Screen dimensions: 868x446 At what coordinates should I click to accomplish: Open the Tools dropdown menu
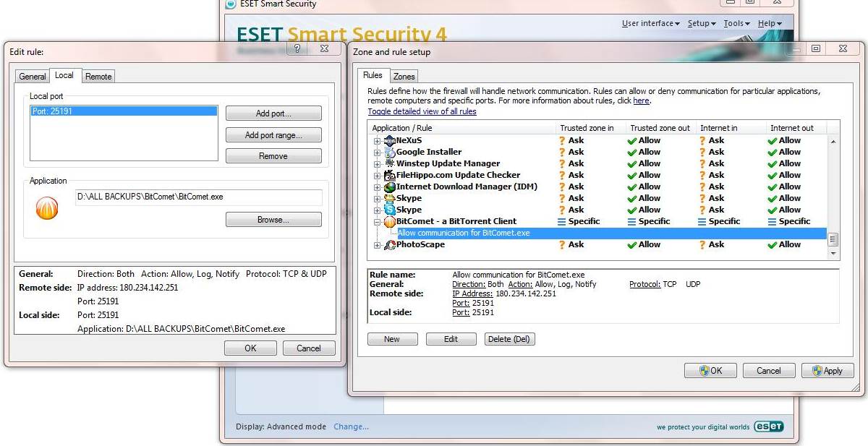[737, 23]
